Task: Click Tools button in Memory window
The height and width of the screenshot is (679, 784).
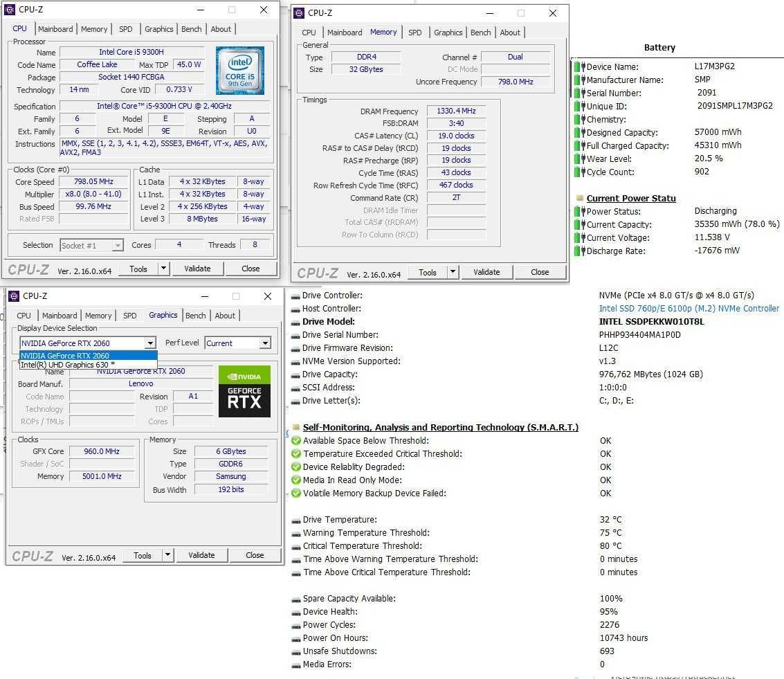Action: 428,272
